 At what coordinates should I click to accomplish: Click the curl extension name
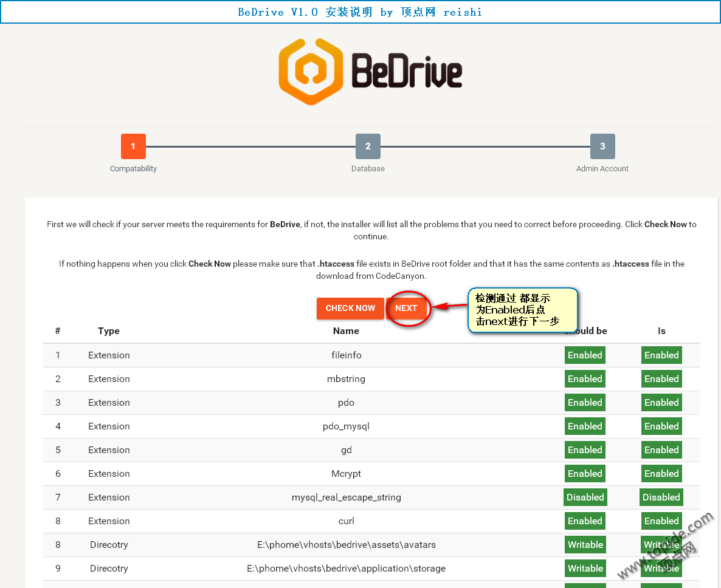pyautogui.click(x=347, y=521)
